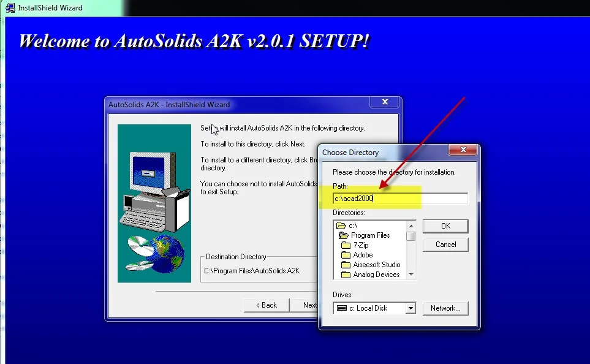Click the Program Files open folder icon
590x364 pixels.
[343, 235]
